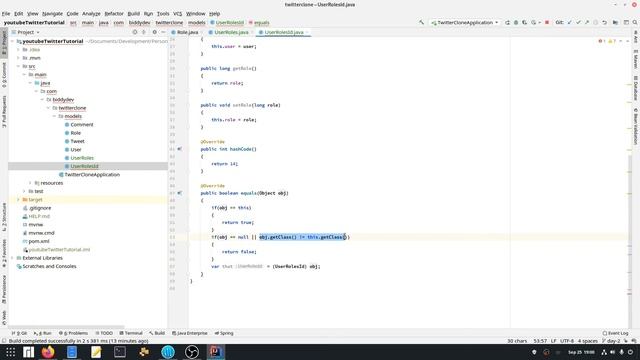Click the UTF-8 encoding status bar widget
This screenshot has height=360, width=640.
pyautogui.click(x=567, y=341)
